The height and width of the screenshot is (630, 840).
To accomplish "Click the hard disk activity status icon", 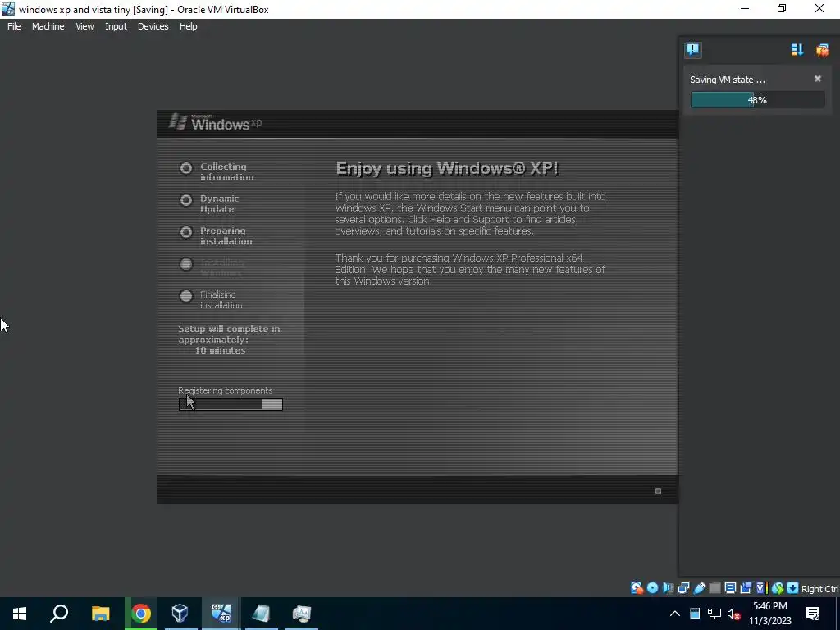I will pyautogui.click(x=637, y=588).
